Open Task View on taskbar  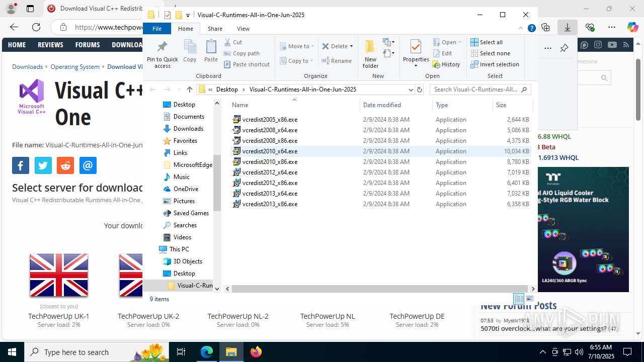(x=181, y=352)
